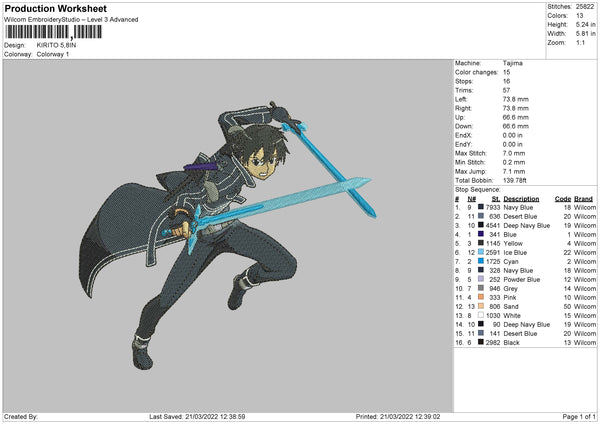Select the zoom value "1:1"
Image resolution: width=600 pixels, height=424 pixels.
pos(580,42)
